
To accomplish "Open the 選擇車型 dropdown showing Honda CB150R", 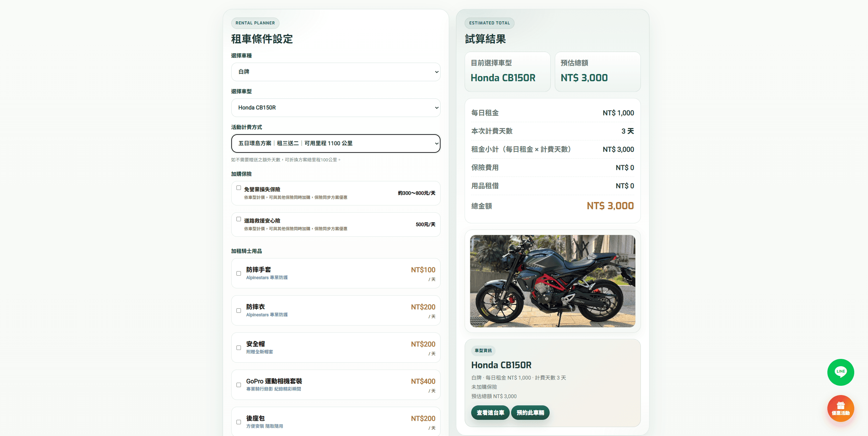I will (336, 108).
